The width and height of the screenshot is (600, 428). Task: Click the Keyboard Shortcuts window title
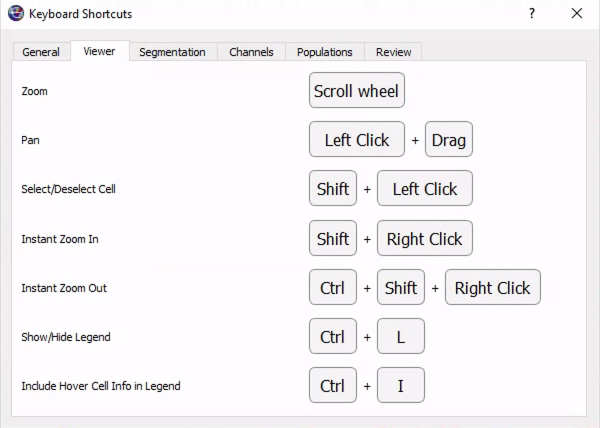click(80, 14)
